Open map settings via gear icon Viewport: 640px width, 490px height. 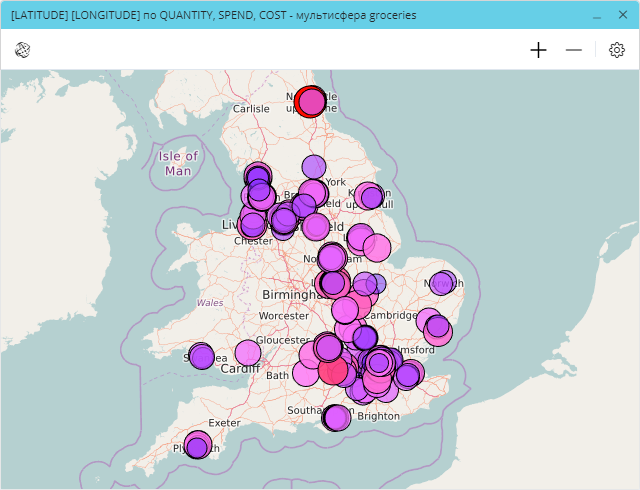click(x=617, y=50)
